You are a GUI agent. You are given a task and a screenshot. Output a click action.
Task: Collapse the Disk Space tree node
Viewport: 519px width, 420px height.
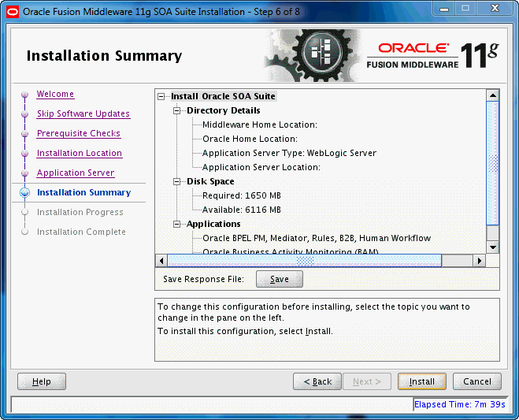(177, 181)
